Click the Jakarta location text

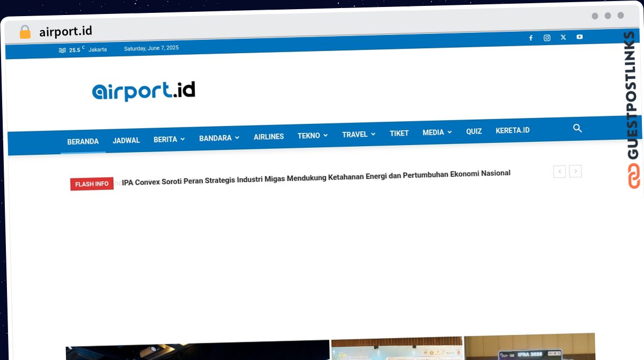pos(98,49)
